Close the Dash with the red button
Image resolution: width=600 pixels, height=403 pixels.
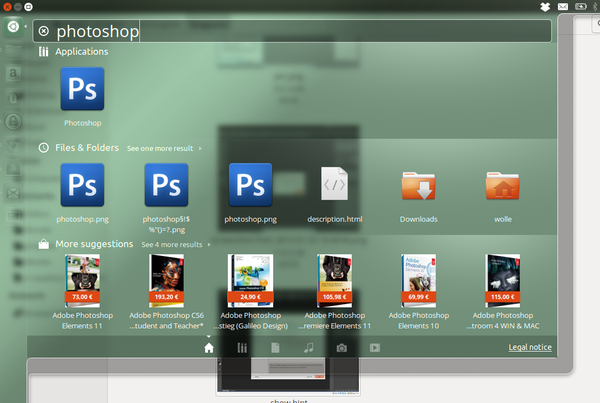7,7
